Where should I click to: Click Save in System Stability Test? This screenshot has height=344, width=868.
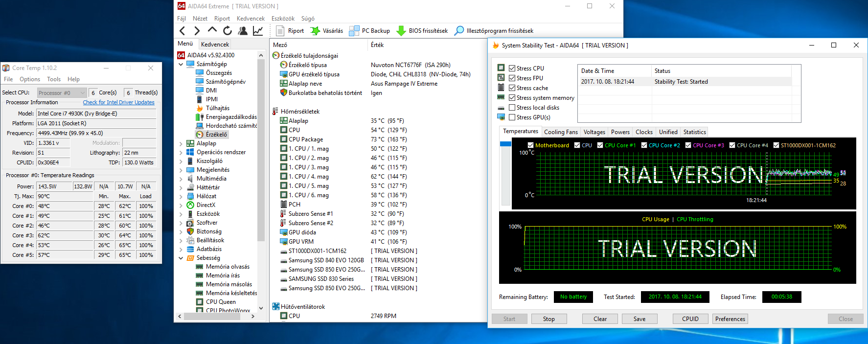pos(640,319)
